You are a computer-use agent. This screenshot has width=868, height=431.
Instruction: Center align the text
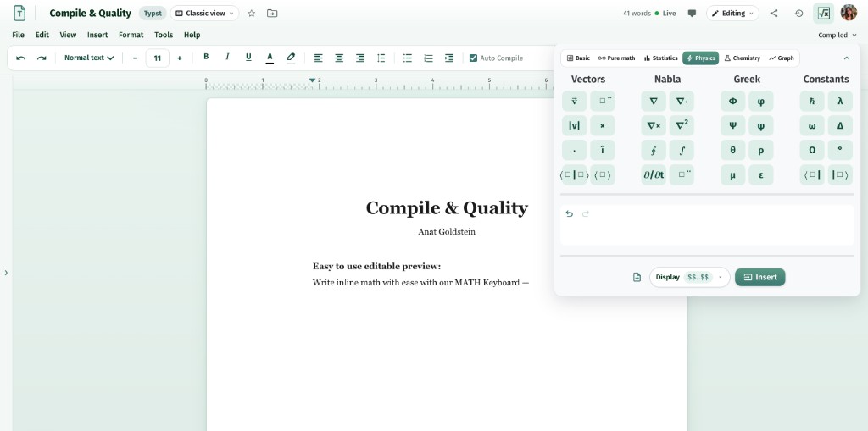click(339, 58)
